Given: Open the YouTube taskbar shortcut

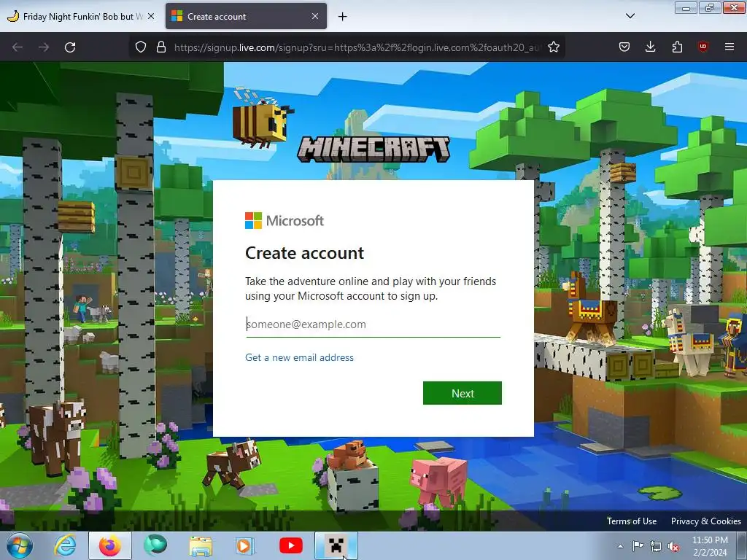Looking at the screenshot, I should pos(290,545).
